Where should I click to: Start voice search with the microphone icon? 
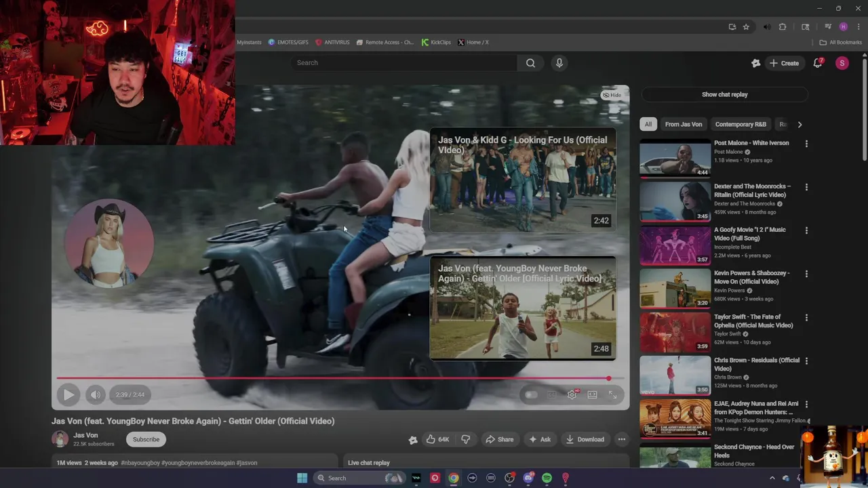(x=559, y=63)
